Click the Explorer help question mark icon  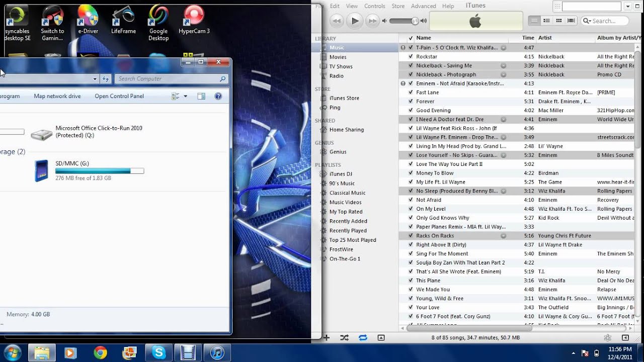click(218, 96)
